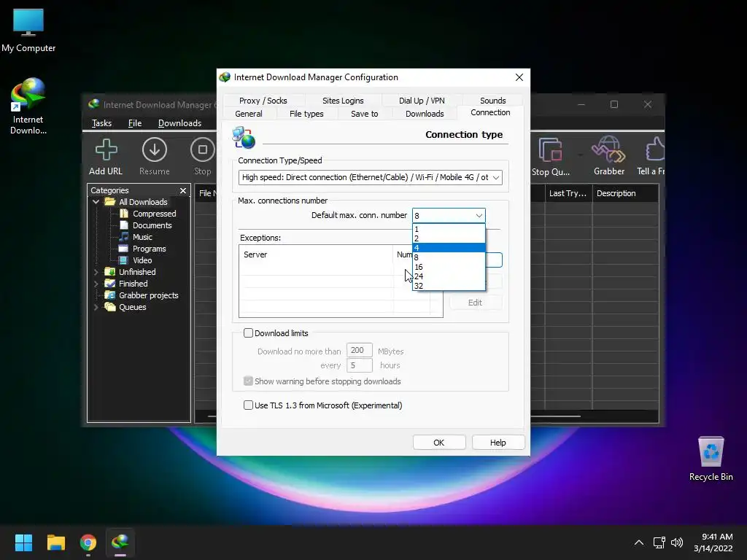Open the Windows Start menu
The width and height of the screenshot is (747, 560).
tap(23, 542)
